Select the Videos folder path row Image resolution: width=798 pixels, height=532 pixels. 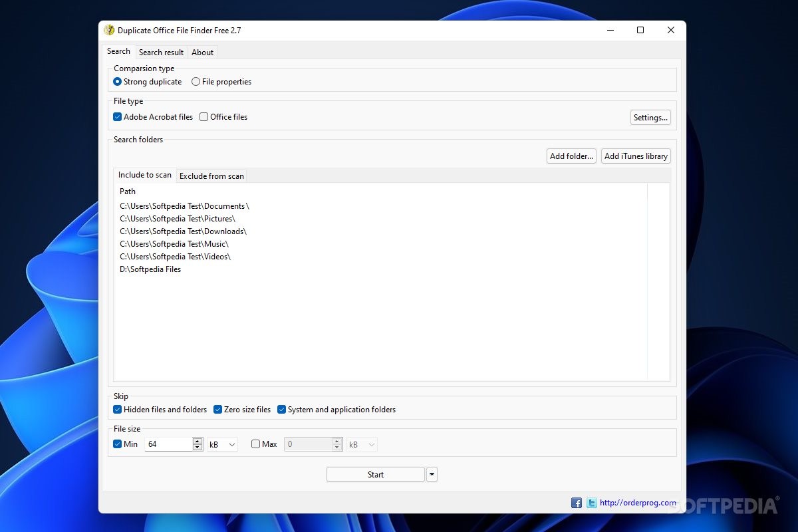point(380,257)
